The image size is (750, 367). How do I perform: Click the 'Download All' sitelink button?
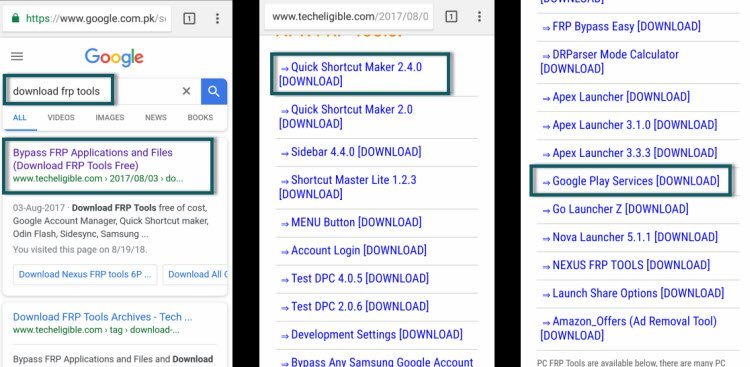click(x=195, y=275)
